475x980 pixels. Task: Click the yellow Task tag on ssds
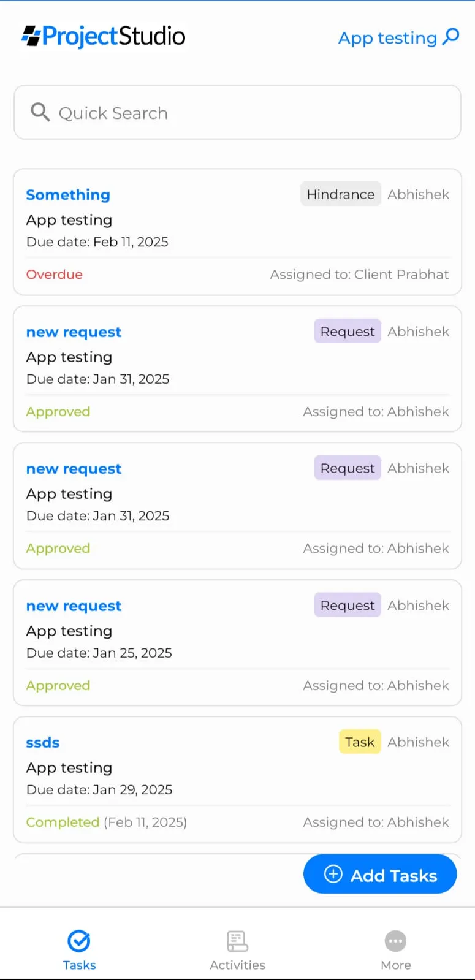(x=360, y=742)
